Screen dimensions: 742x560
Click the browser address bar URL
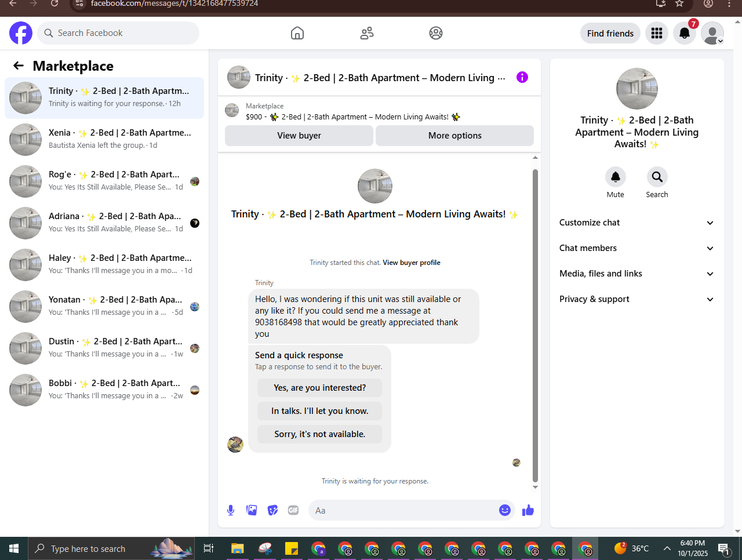click(174, 3)
